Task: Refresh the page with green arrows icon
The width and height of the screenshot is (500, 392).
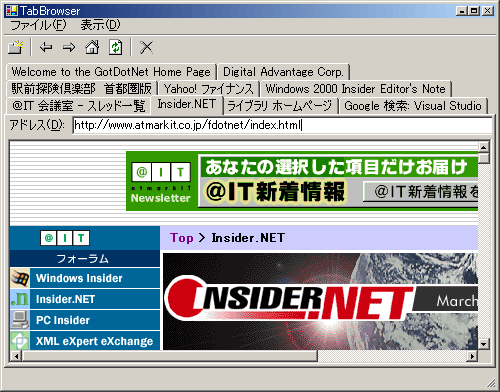Action: [x=116, y=47]
